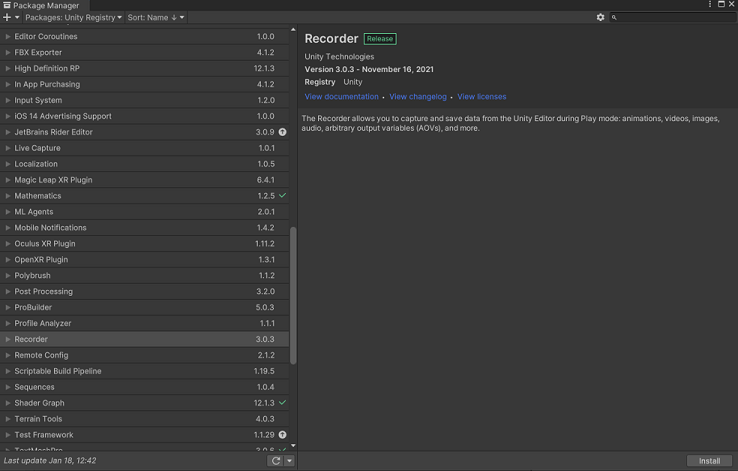Image resolution: width=738 pixels, height=471 pixels.
Task: Select the Mobile Notifications package
Action: tap(144, 228)
